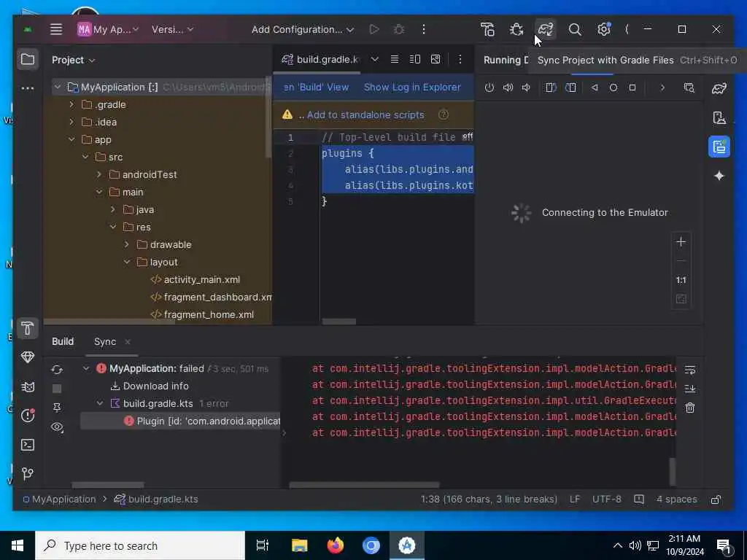Collapse the layout folder
Screen dimensions: 747x560
[x=127, y=262]
